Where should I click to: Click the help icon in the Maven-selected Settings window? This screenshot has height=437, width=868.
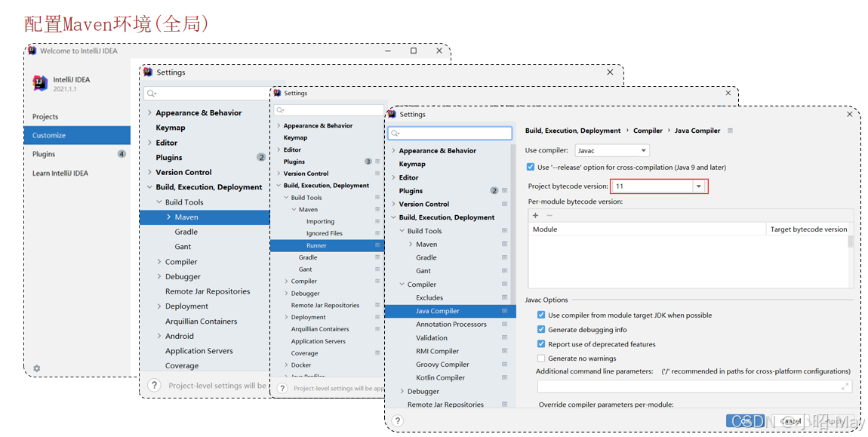(155, 385)
